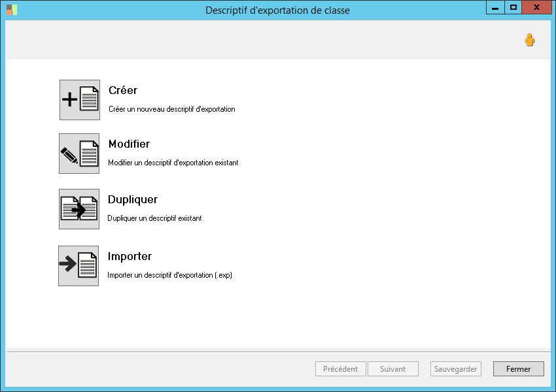
Task: Click 'Dupliquer un descriptif existant' description
Action: point(154,218)
